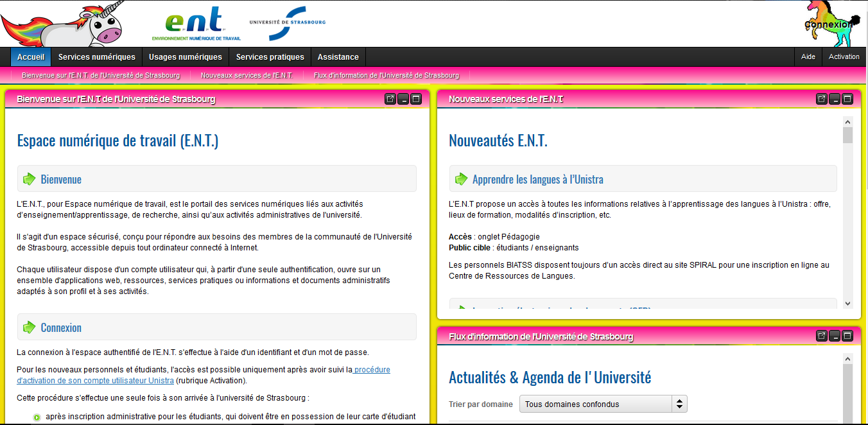Open the Accueil tab
Viewport: 868px width, 425px height.
31,56
